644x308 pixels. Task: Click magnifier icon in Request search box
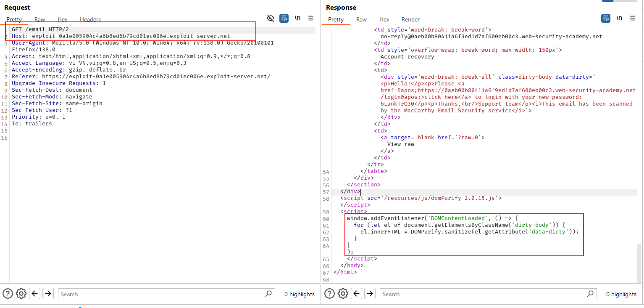coord(269,294)
